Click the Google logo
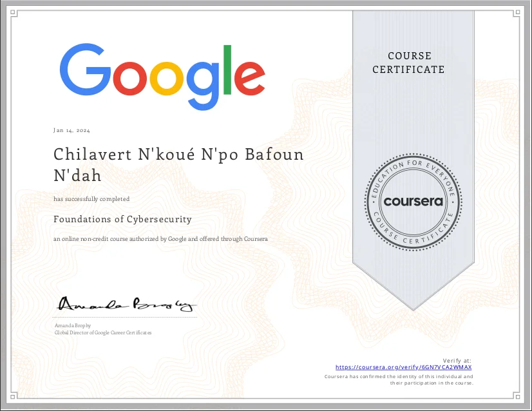Screen dimensions: 532x411 162,77
